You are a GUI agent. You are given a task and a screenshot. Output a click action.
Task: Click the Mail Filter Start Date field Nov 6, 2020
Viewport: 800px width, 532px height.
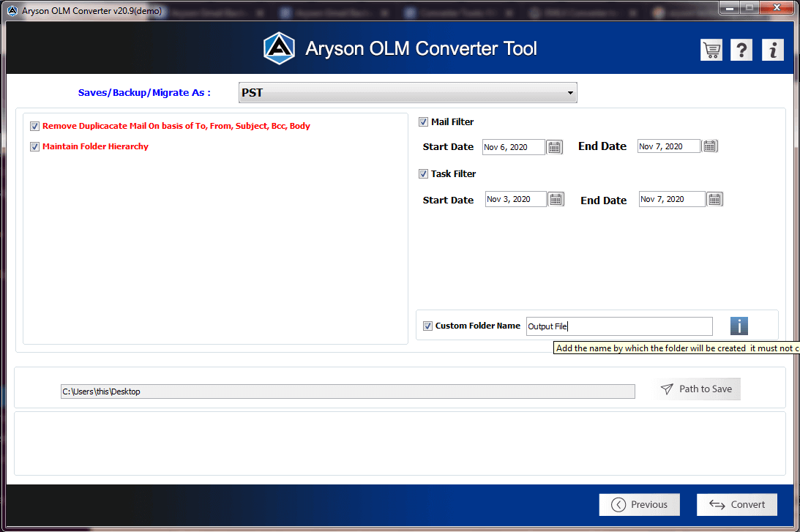click(513, 147)
